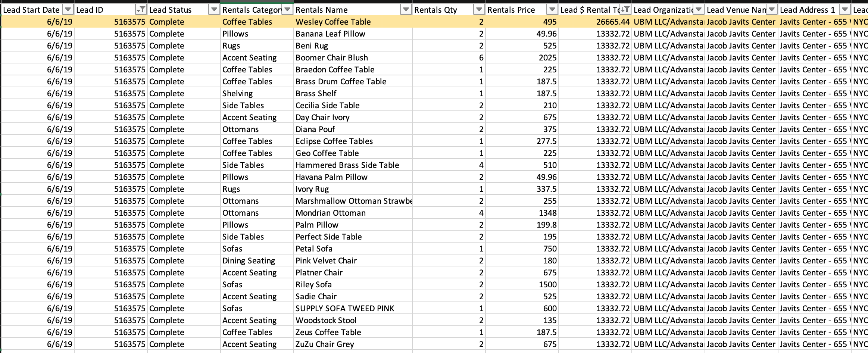Expand Rentals Name column filter

click(406, 10)
